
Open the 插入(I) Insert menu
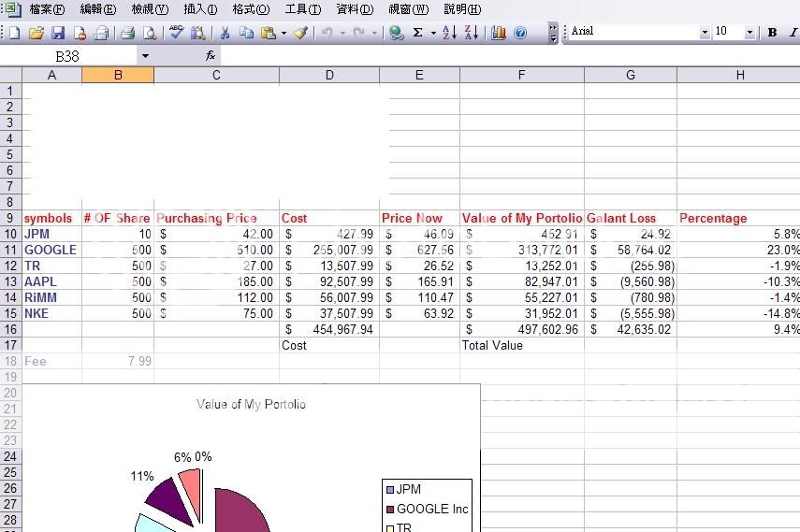coord(200,9)
